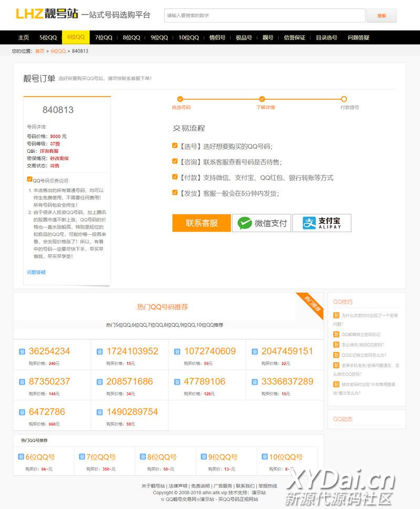Open the 5位QQ navigation tab
This screenshot has width=420, height=509.
[x=48, y=38]
